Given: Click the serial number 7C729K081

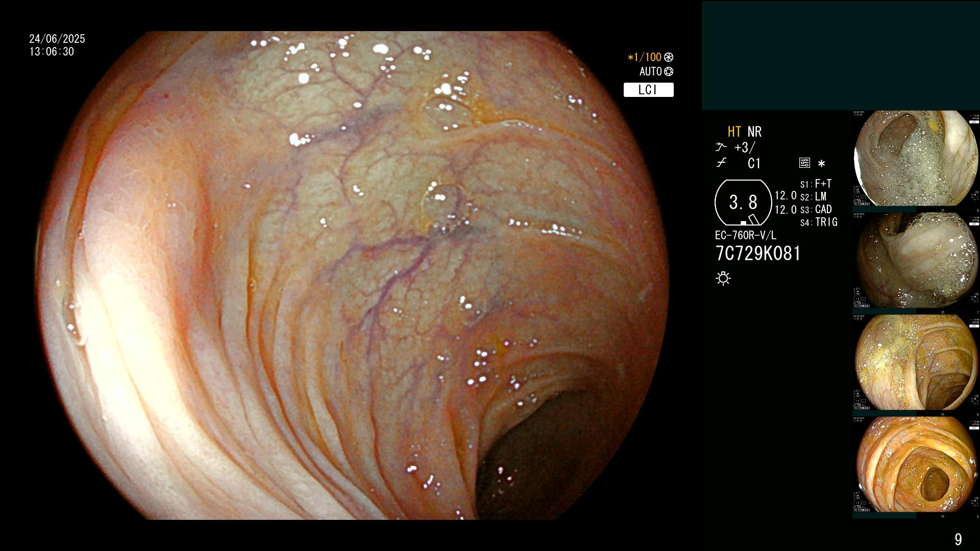Looking at the screenshot, I should pos(758,254).
